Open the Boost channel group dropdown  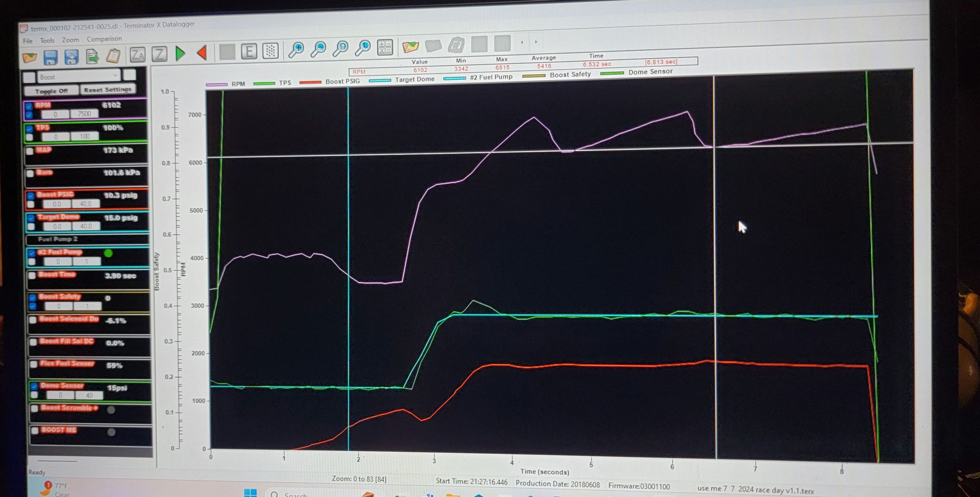pyautogui.click(x=115, y=75)
